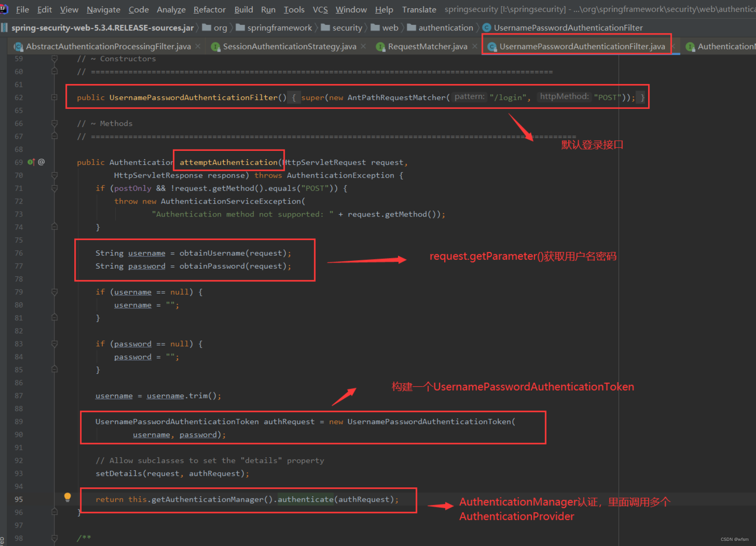Click postOnly variable on line 71

coord(132,188)
